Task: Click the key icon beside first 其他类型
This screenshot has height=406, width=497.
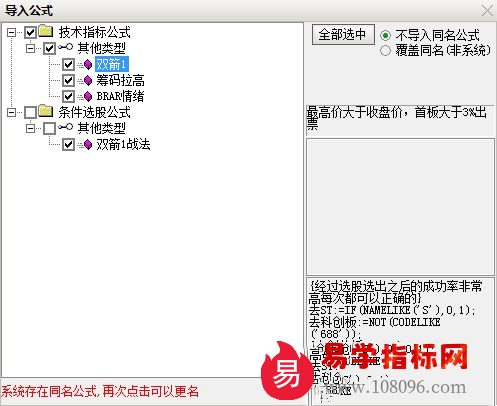Action: [65, 47]
